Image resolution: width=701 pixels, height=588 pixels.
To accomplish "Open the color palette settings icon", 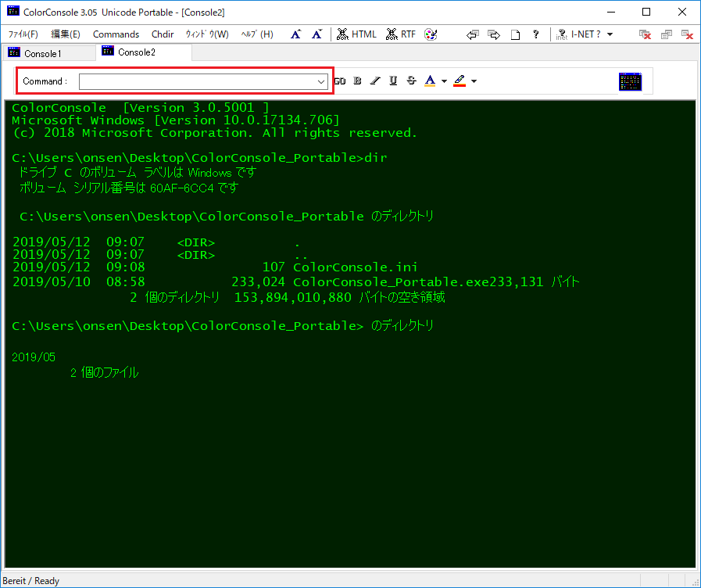I will point(431,34).
